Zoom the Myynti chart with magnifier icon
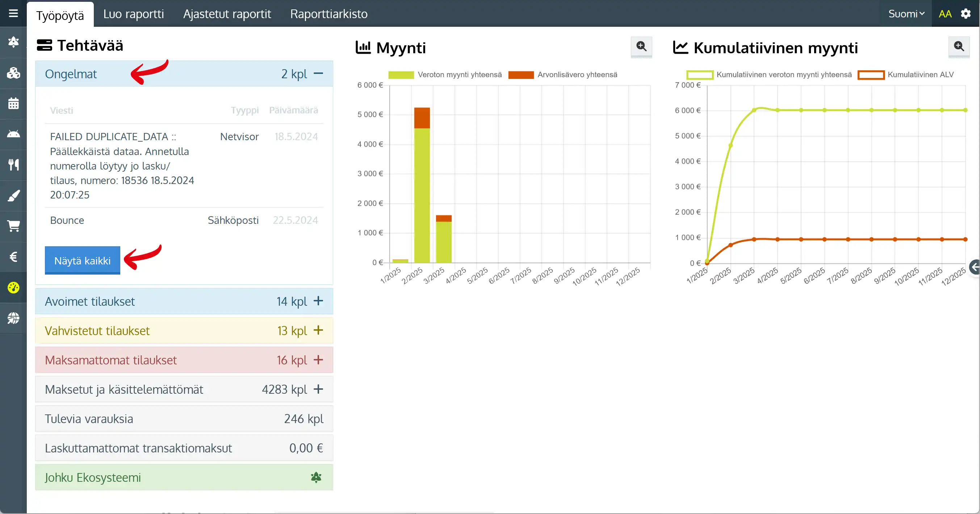The width and height of the screenshot is (980, 514). pos(641,46)
